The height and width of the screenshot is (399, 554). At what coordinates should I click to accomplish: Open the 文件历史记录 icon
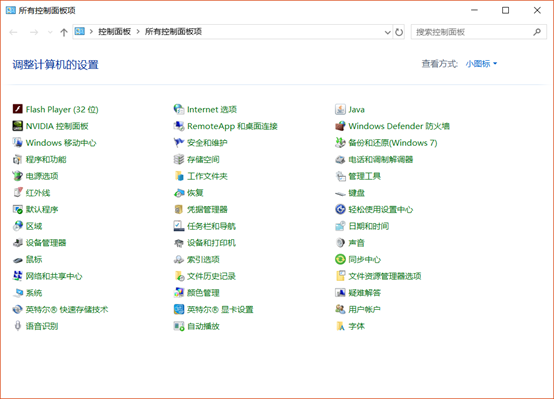[179, 276]
